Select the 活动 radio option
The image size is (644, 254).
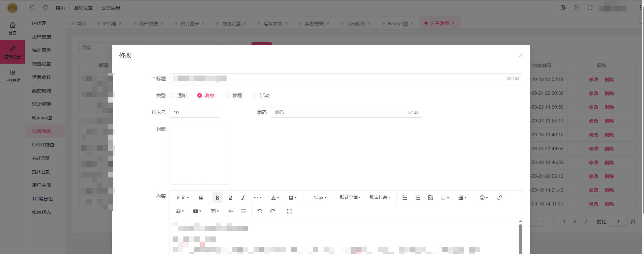[255, 95]
